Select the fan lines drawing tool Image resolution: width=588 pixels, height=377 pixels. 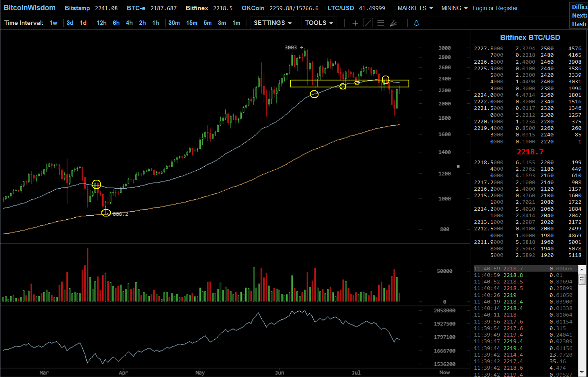pyautogui.click(x=393, y=23)
